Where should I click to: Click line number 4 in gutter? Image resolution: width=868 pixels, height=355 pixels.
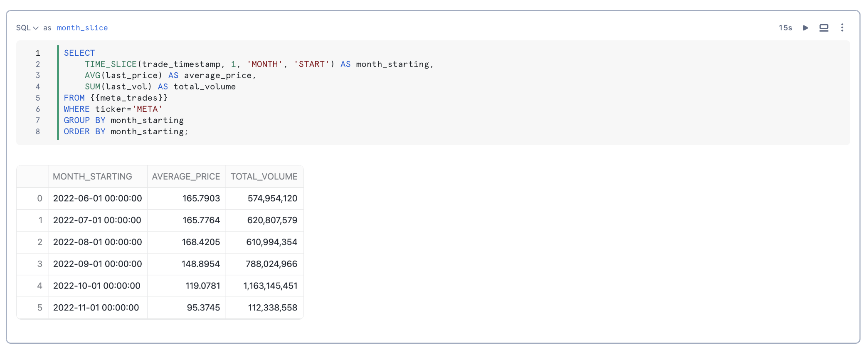point(38,87)
